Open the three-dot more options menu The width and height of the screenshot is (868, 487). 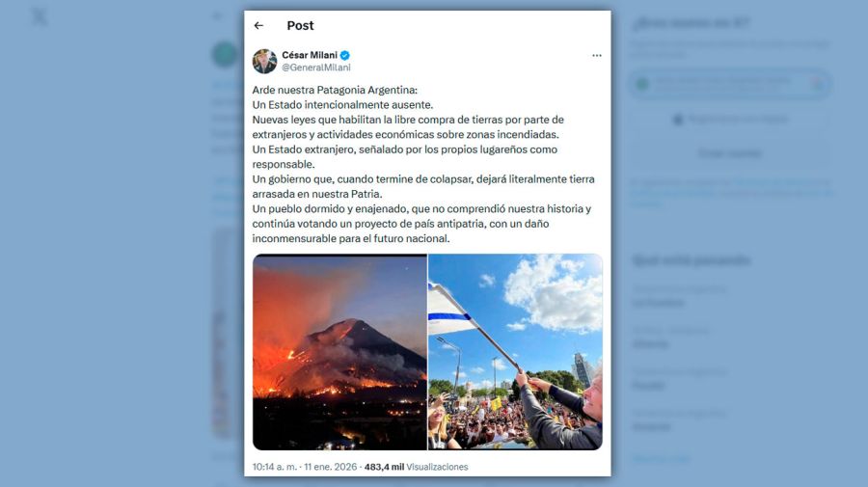(x=597, y=55)
